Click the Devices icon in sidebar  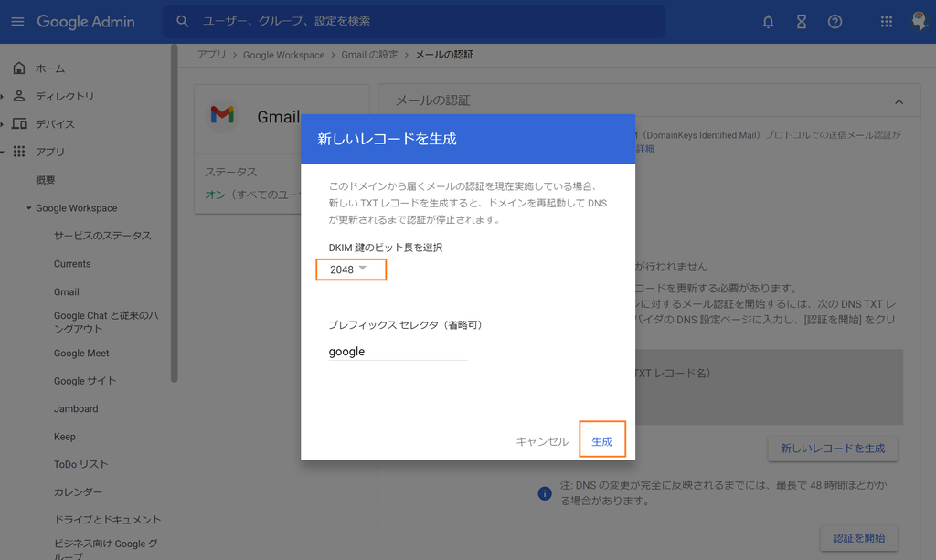point(19,123)
